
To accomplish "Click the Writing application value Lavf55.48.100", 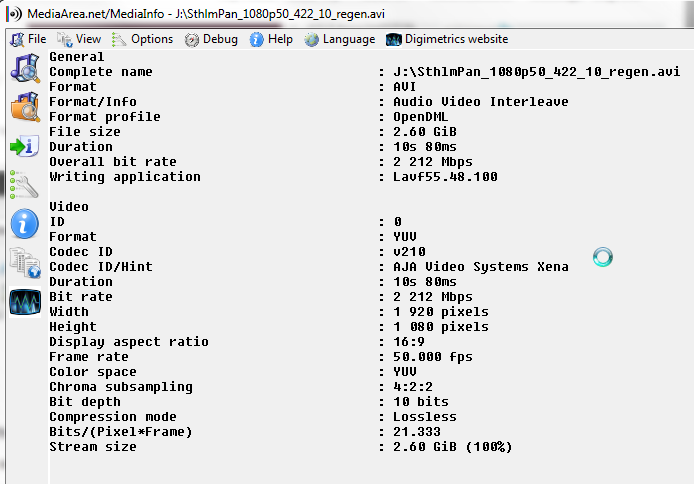I will point(445,177).
